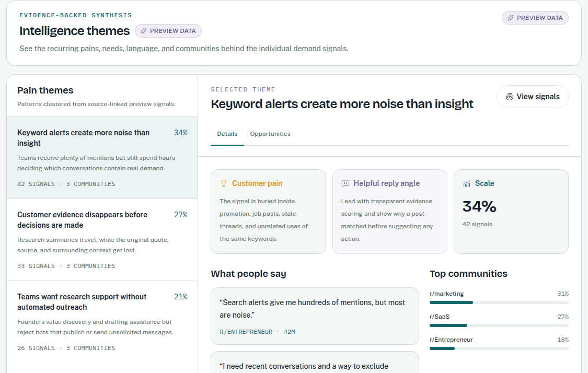Screen dimensions: 588x373
Task: Click the Top communities heading
Action: pyautogui.click(x=468, y=274)
